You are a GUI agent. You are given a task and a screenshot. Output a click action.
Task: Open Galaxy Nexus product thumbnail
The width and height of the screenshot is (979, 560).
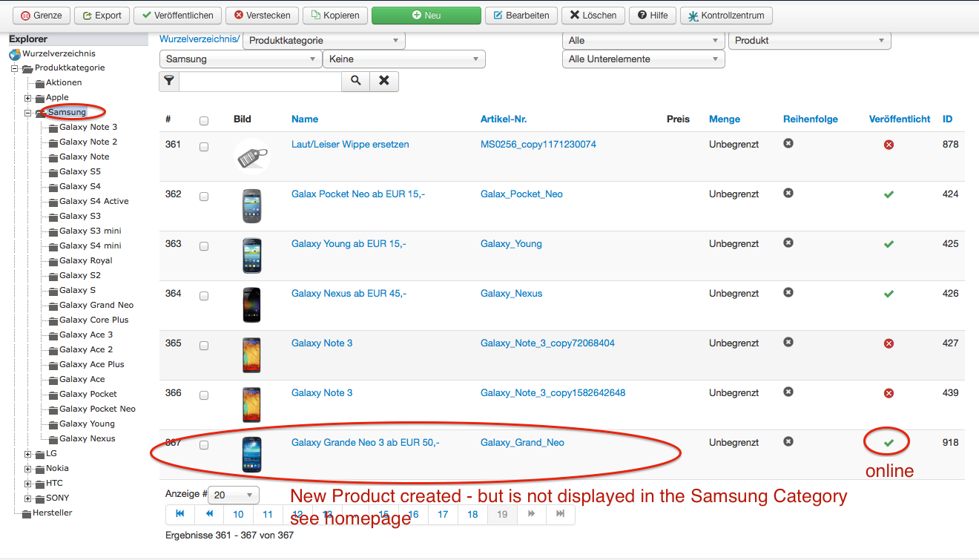click(x=252, y=305)
